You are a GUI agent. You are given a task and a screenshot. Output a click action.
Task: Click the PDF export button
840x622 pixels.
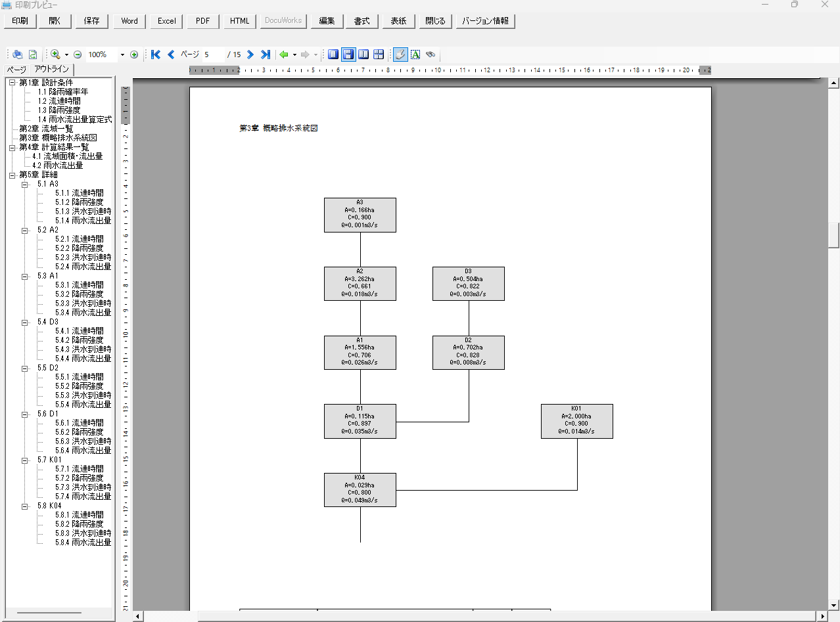pyautogui.click(x=202, y=21)
